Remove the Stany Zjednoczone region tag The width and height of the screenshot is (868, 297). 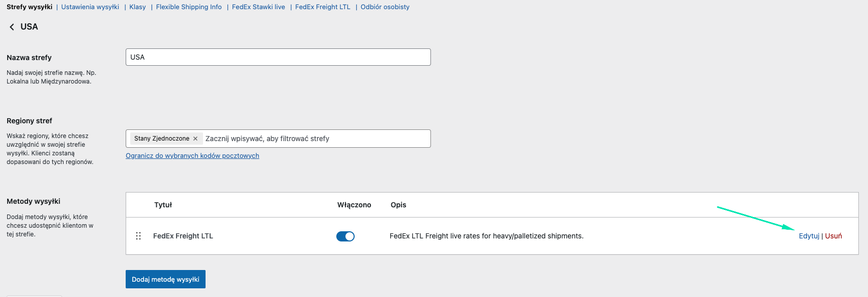point(195,139)
